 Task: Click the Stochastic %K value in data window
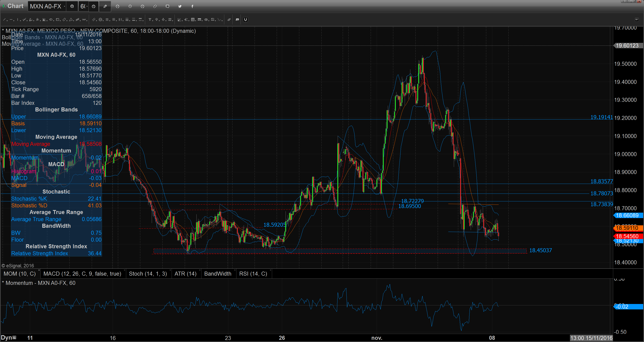pos(95,199)
